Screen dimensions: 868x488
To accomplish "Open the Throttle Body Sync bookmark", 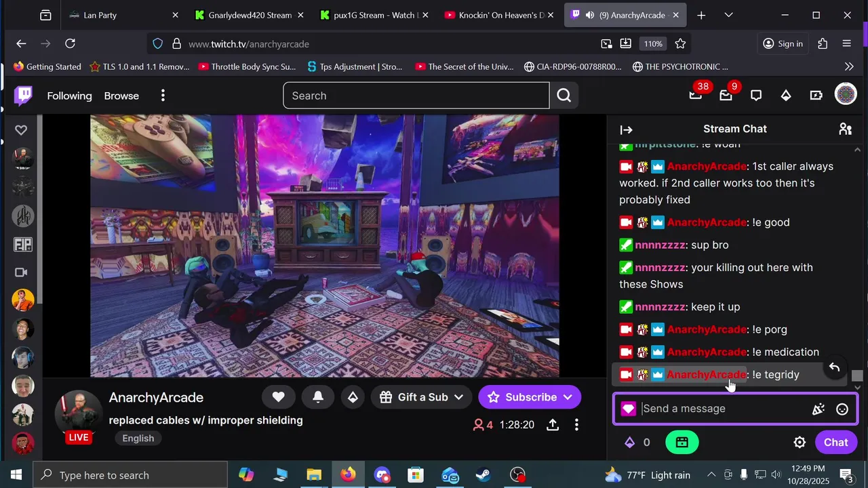I will pyautogui.click(x=247, y=66).
